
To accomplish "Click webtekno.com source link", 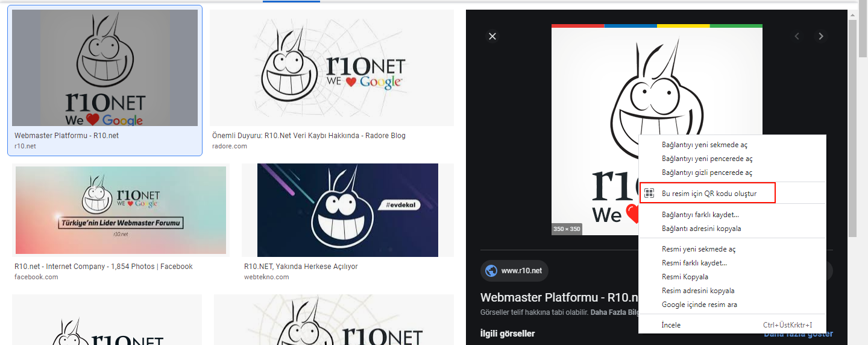I will [266, 277].
